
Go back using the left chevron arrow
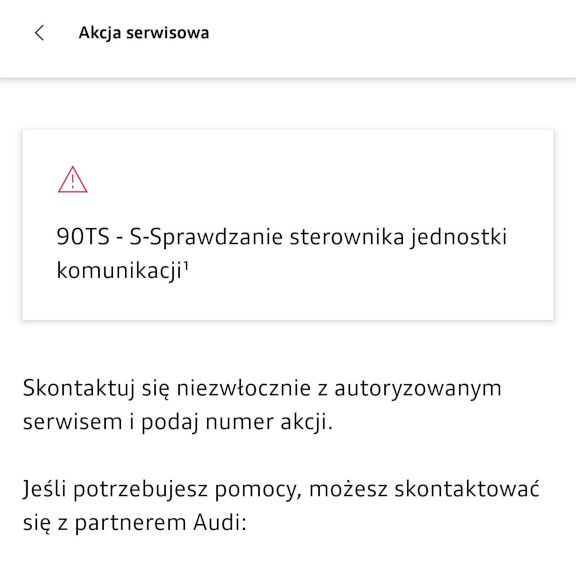(40, 33)
